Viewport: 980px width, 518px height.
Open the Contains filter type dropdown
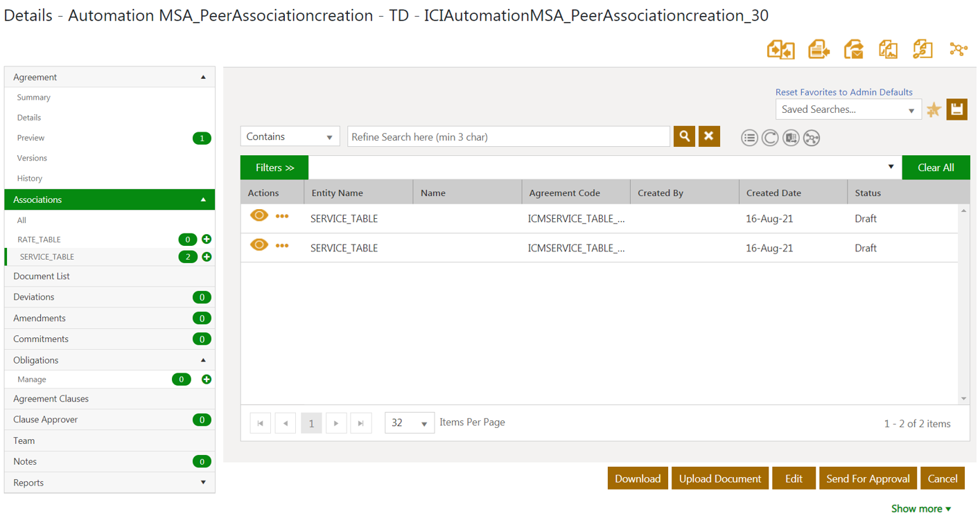click(290, 136)
